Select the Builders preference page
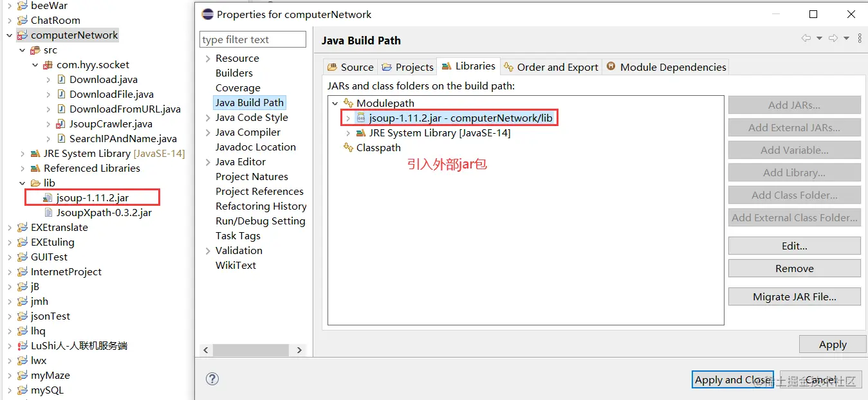The height and width of the screenshot is (400, 868). point(234,73)
